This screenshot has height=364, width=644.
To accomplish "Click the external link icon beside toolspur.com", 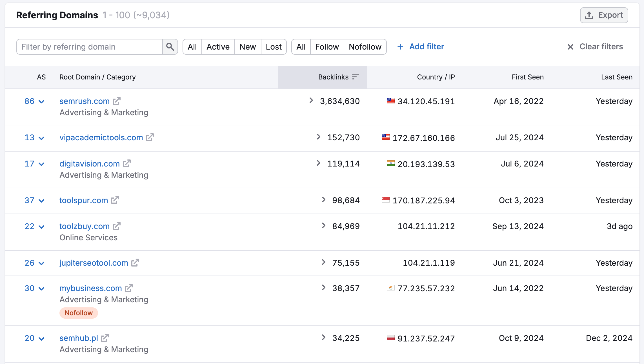I will pos(115,200).
